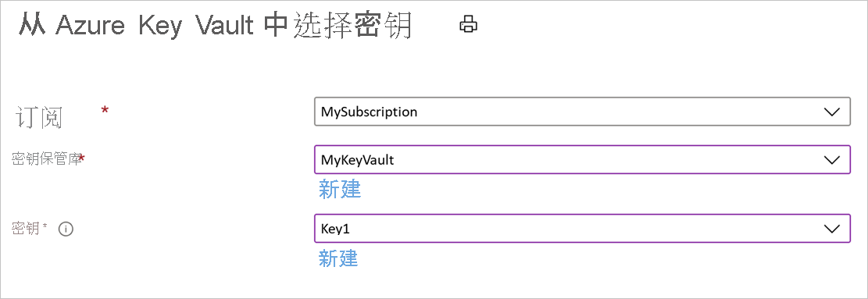Click the print icon beside the title

468,25
